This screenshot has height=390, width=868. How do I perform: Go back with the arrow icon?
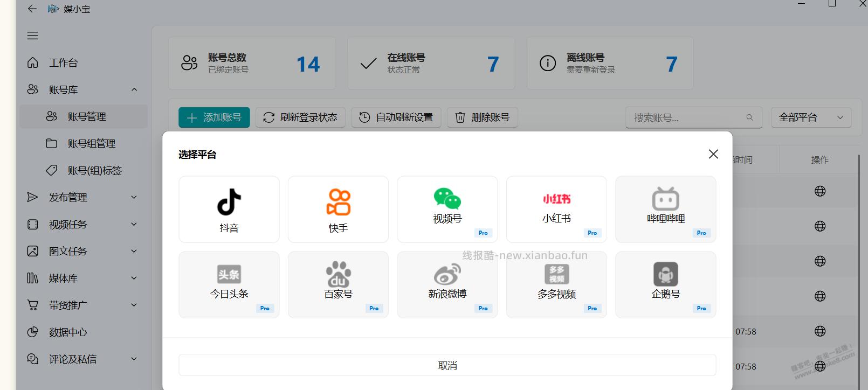32,9
